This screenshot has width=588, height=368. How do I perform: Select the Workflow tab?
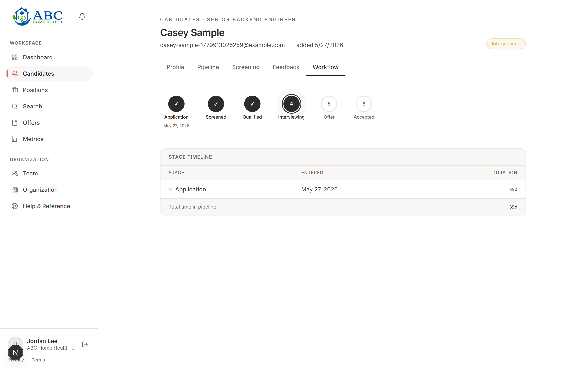[326, 67]
